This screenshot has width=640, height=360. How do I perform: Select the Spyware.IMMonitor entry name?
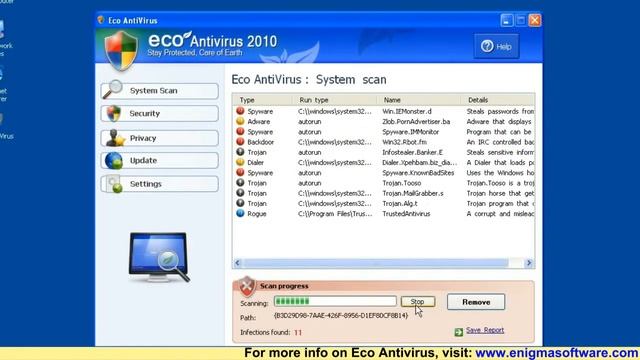coord(411,132)
